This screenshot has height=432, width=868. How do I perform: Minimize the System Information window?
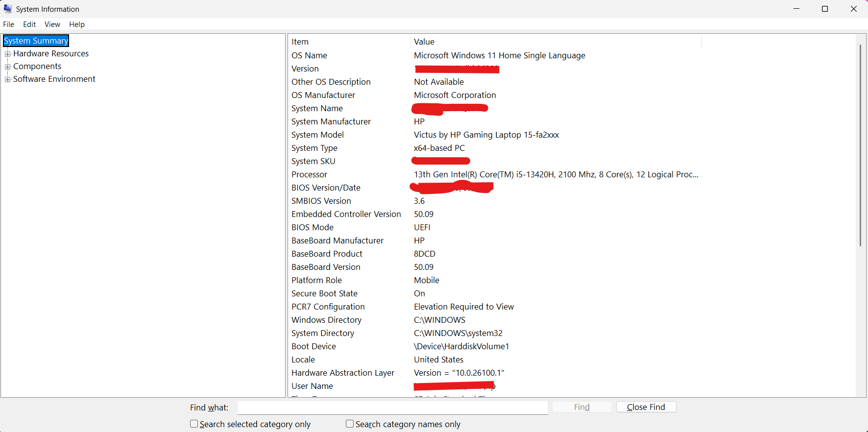click(796, 9)
